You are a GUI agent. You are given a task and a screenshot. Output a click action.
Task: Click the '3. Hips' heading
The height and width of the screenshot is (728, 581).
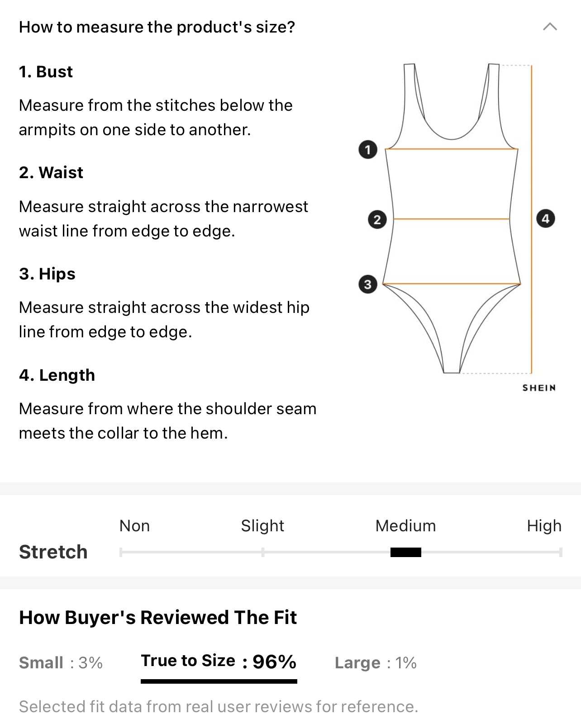(47, 274)
